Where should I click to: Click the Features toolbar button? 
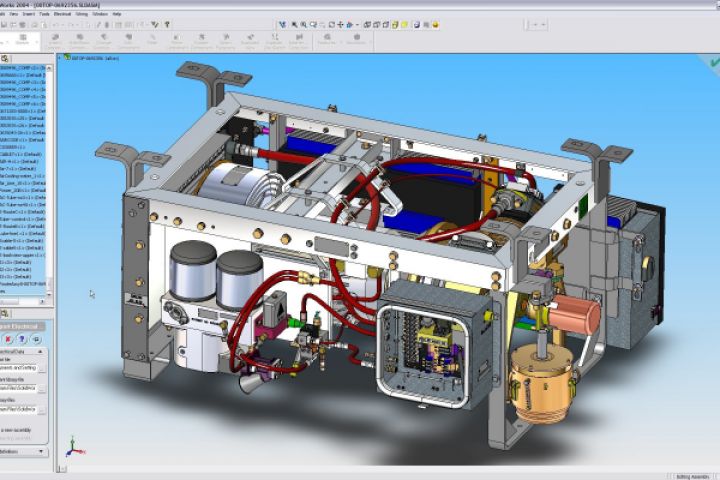[x=326, y=39]
